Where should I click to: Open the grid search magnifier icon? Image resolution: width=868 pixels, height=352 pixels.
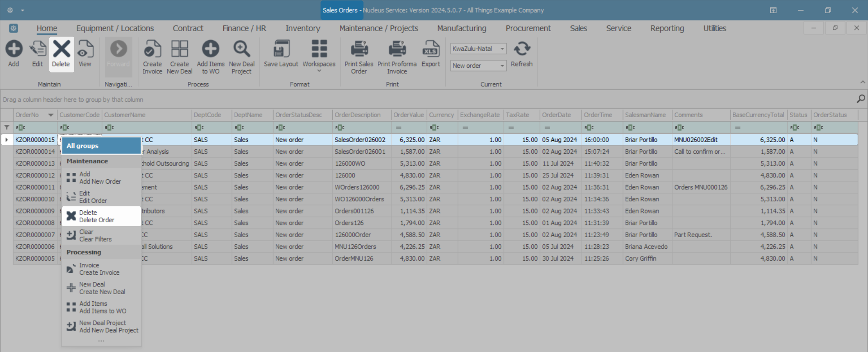click(860, 99)
